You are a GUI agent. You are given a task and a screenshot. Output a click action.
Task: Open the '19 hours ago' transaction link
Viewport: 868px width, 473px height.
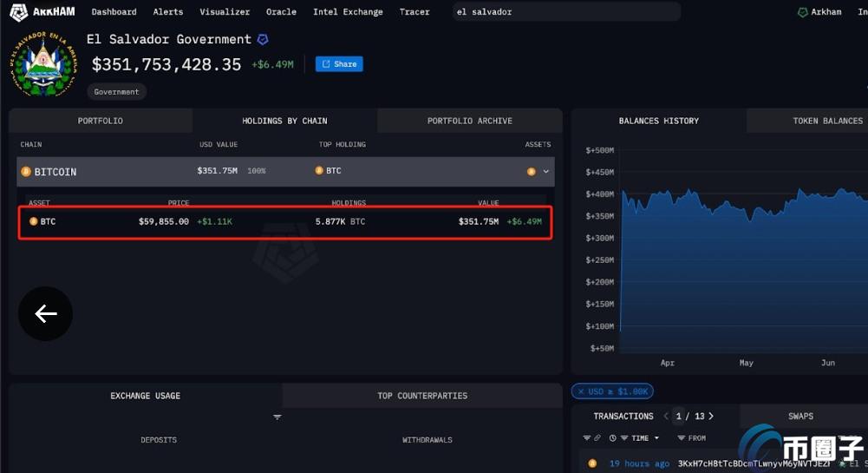pos(639,463)
